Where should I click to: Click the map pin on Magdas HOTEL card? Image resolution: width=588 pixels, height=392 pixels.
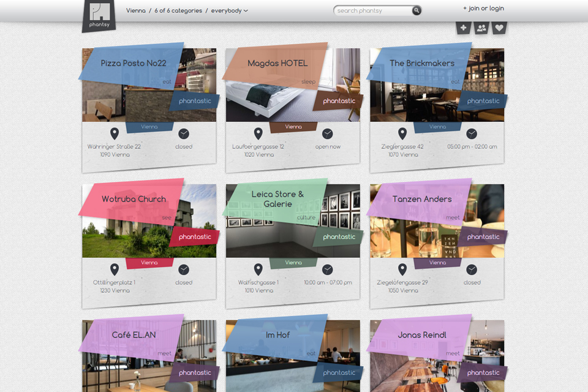tap(258, 134)
